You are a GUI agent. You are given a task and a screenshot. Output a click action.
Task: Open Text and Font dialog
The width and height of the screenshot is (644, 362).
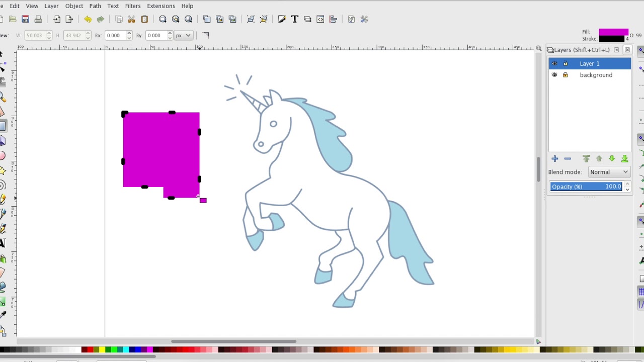point(294,19)
